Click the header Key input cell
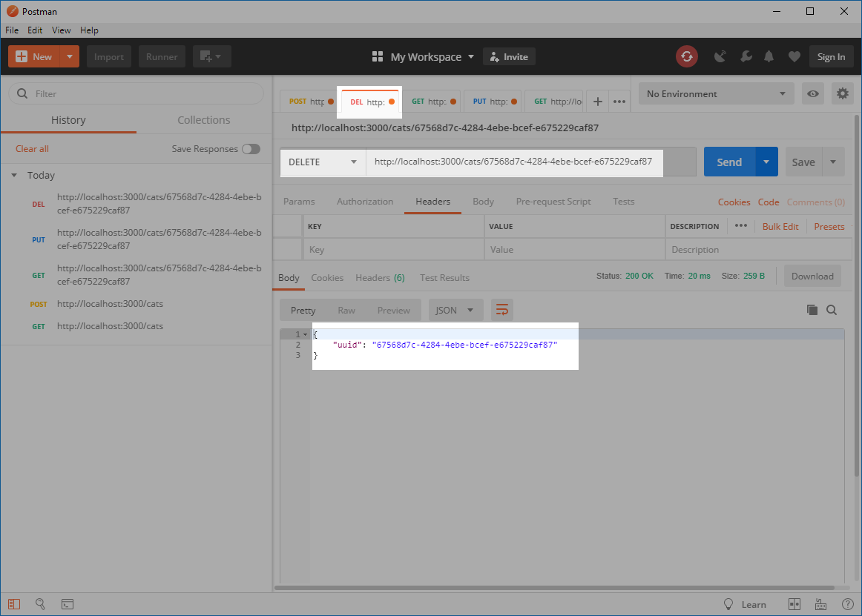 (x=393, y=250)
